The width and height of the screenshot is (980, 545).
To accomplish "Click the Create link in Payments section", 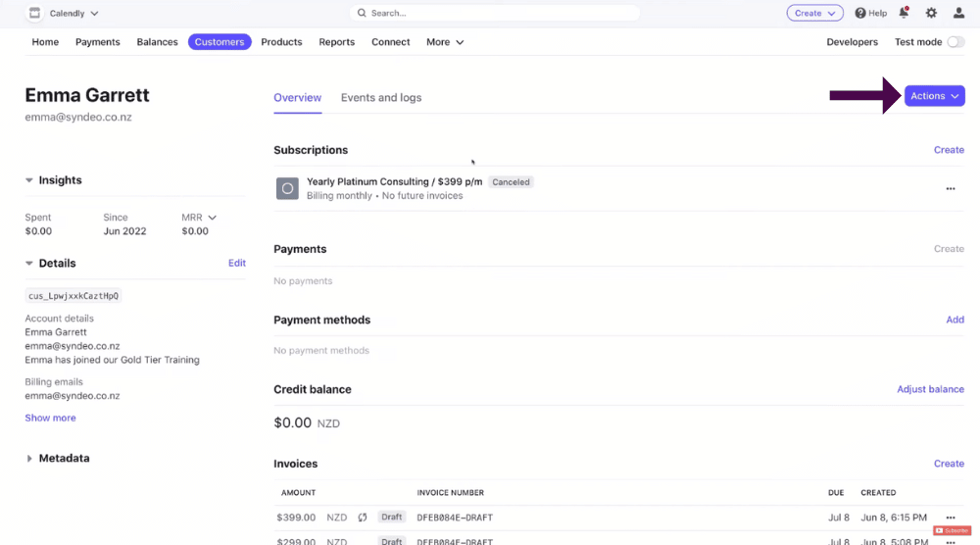I will (x=949, y=249).
